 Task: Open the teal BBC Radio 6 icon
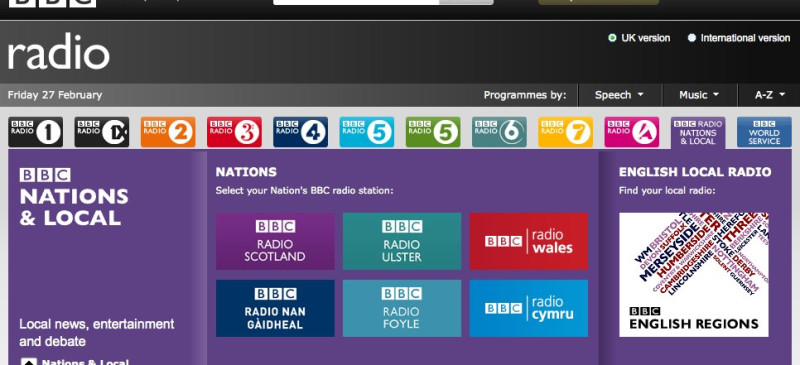point(499,132)
